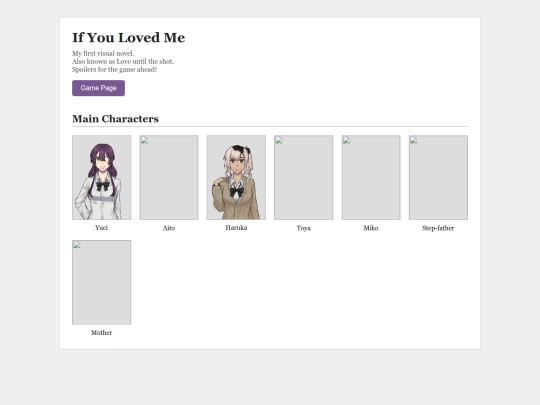This screenshot has height=405, width=540.
Task: Open the Step-father placeholder card
Action: (438, 177)
